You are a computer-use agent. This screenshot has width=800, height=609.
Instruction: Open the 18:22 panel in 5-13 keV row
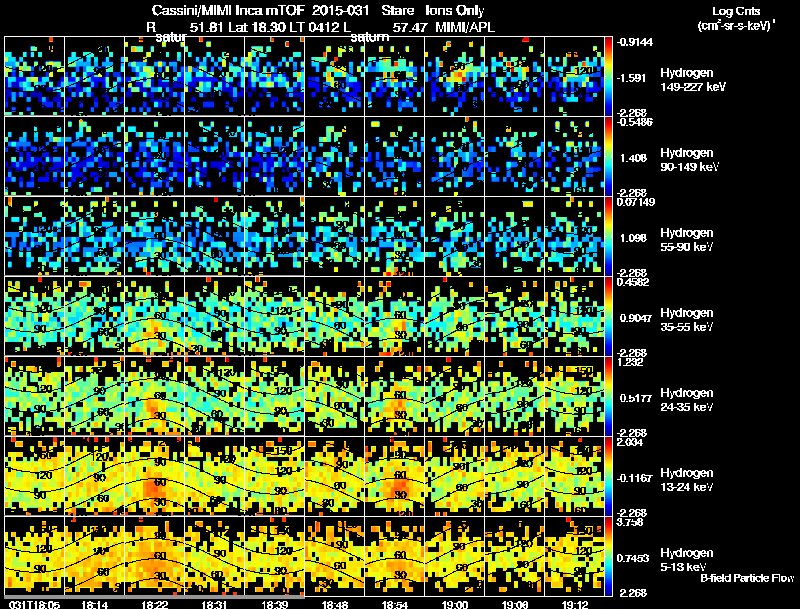[x=155, y=556]
